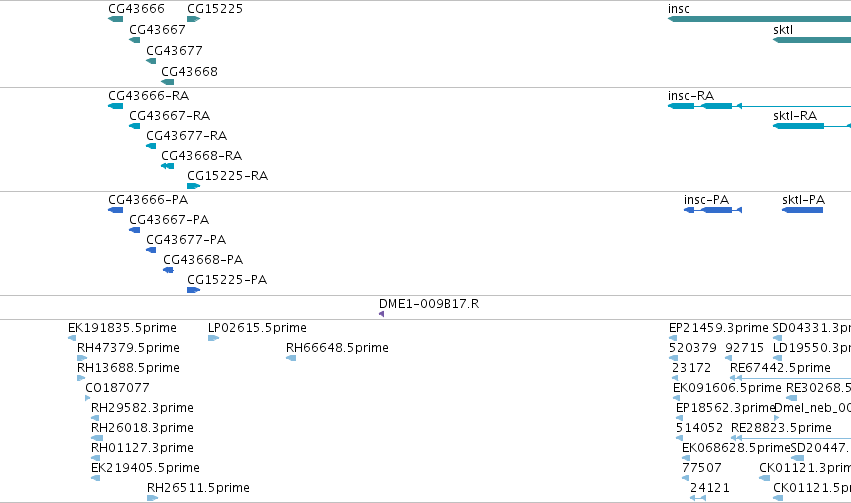Click the CG15225 gene arrow glyph

coord(194,19)
